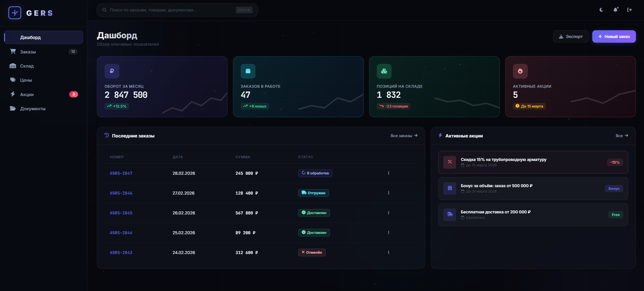Open actions menu for order #GRS-2845

click(389, 213)
